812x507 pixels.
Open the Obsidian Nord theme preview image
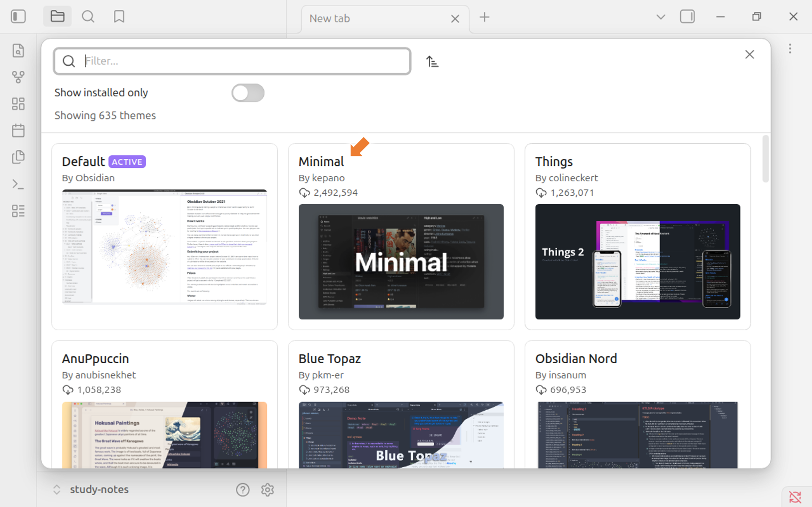[638, 435]
